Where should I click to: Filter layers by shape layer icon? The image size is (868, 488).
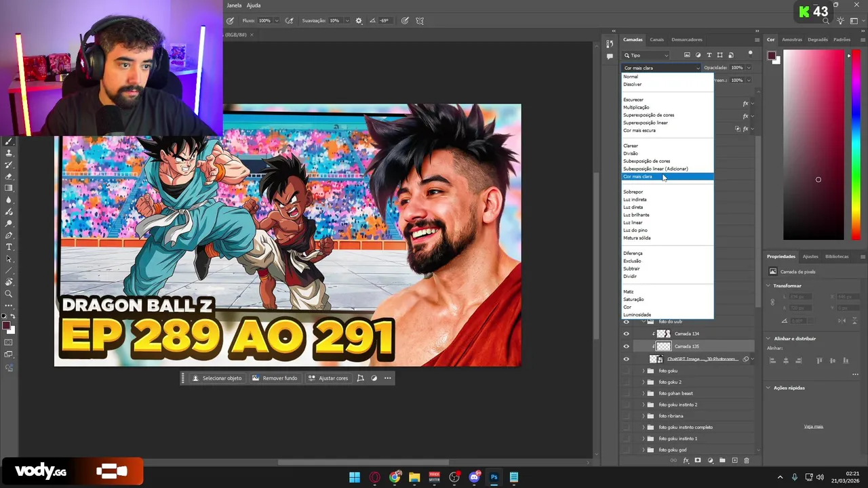coord(719,55)
